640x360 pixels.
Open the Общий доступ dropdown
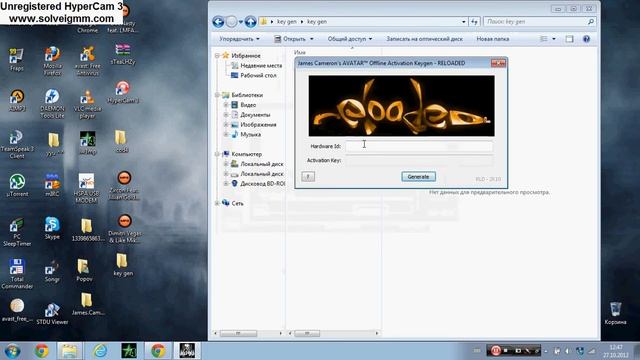[x=350, y=39]
